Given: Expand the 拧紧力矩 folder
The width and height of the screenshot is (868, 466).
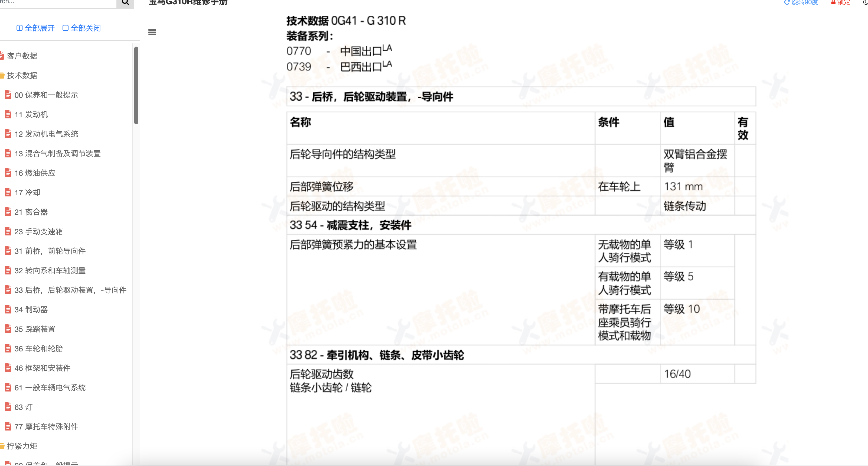Looking at the screenshot, I should click(x=22, y=446).
